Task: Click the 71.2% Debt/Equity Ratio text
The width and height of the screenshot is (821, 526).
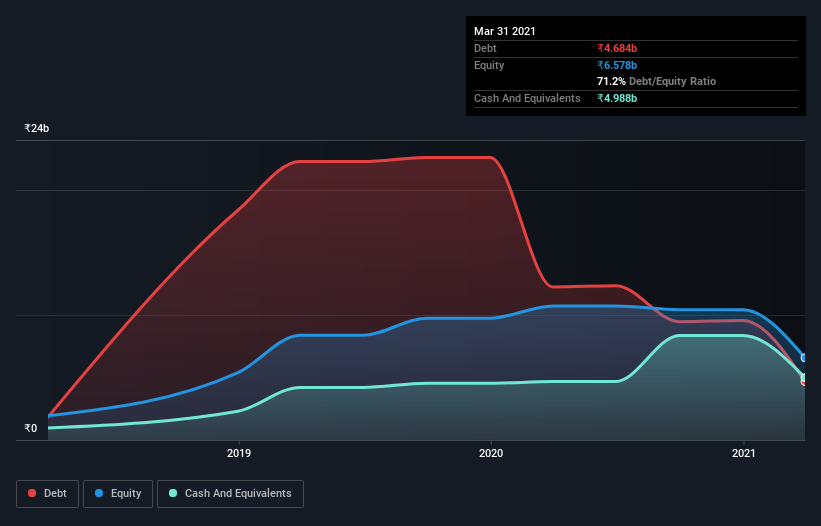Action: [x=656, y=81]
